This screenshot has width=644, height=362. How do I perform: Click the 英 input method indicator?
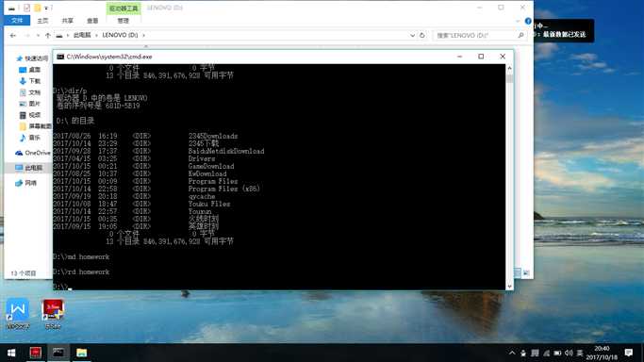(580, 353)
